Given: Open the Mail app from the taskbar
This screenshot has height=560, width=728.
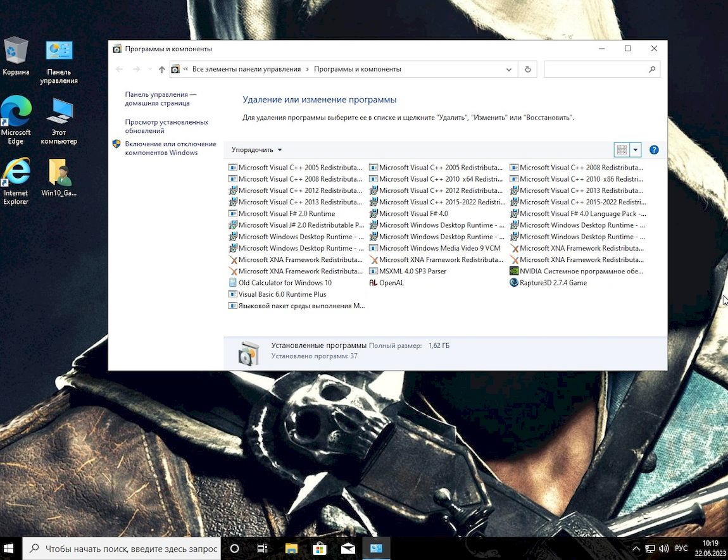Looking at the screenshot, I should coord(348,548).
